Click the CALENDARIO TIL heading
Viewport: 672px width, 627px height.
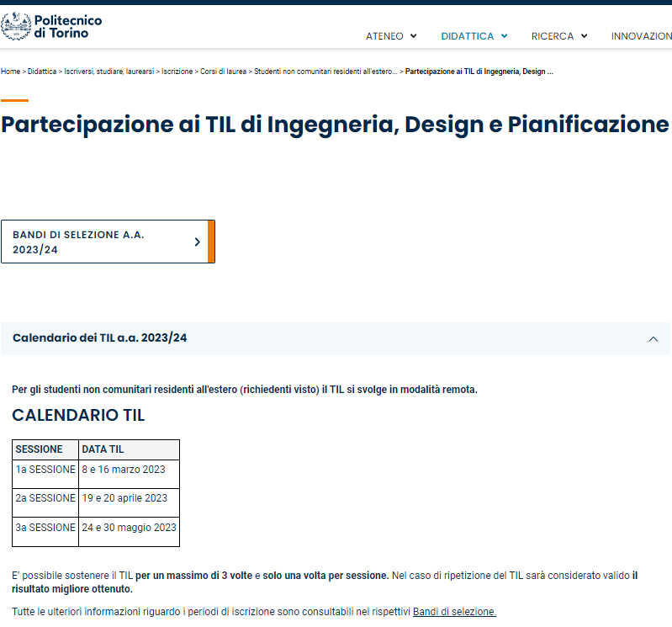(x=78, y=415)
